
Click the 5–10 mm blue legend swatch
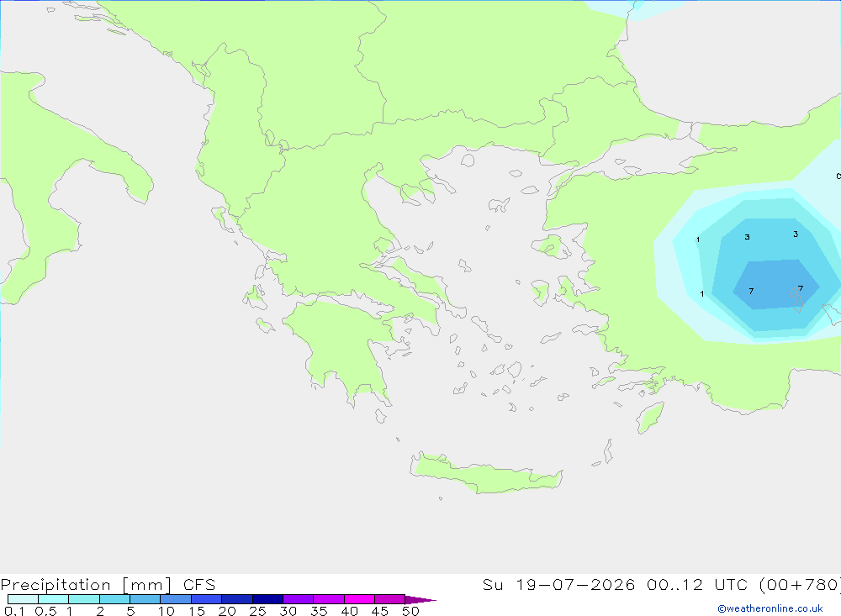[x=145, y=599]
